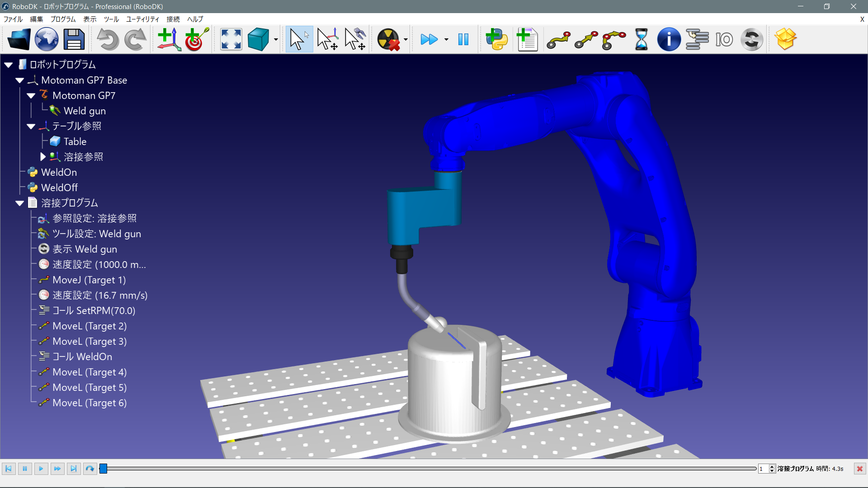Image resolution: width=868 pixels, height=488 pixels.
Task: Expand the 溶接参照 frame node
Action: (x=43, y=157)
